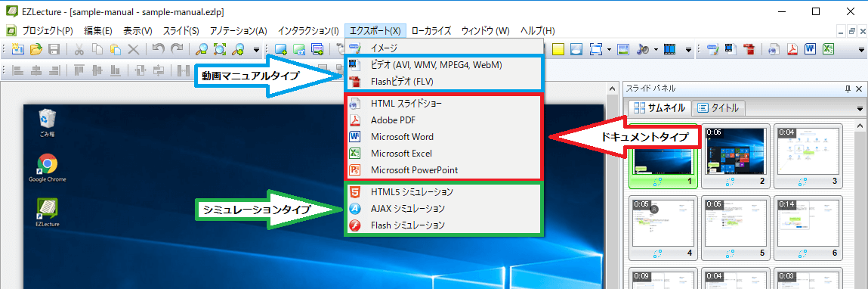Image resolution: width=868 pixels, height=289 pixels.
Task: Align objects vertically to the middle
Action: (97, 70)
